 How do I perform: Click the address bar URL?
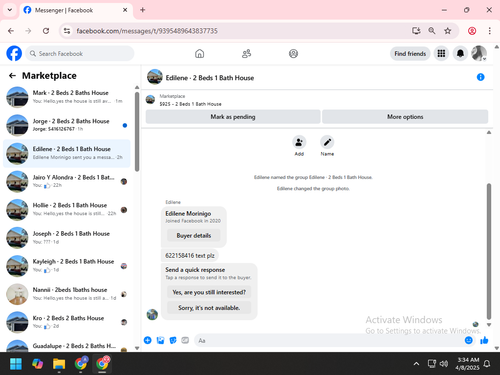tap(147, 31)
